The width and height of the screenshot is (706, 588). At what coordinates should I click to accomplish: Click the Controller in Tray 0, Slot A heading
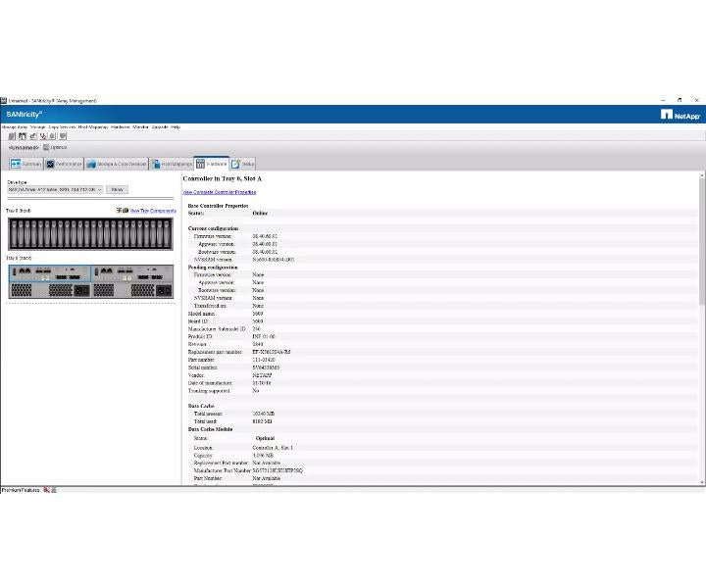(222, 178)
